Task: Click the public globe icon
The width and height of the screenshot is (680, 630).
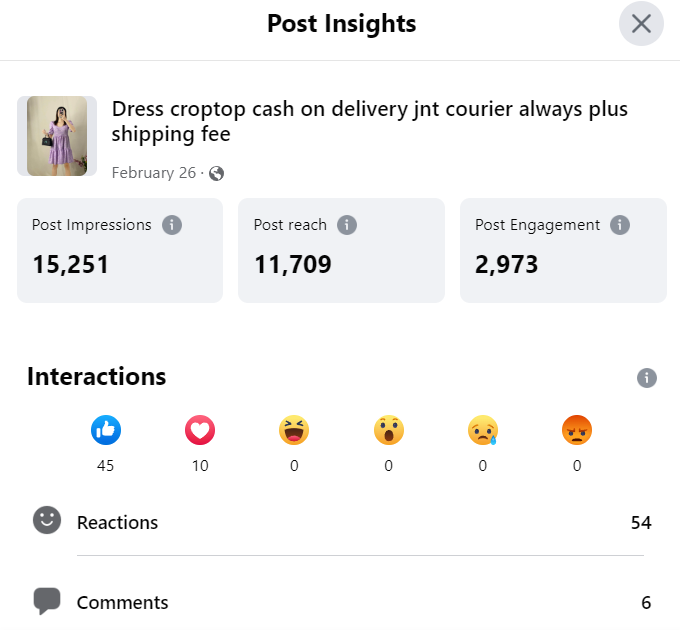Action: tap(216, 173)
